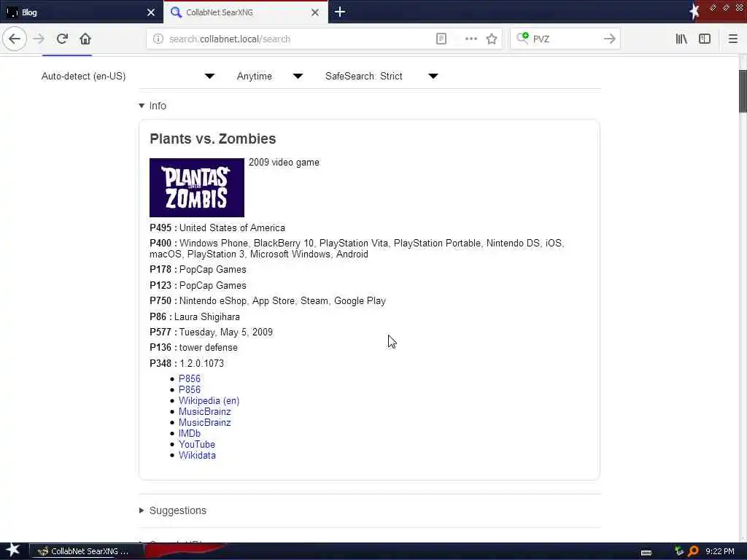
Task: Open the first P856 link
Action: click(189, 378)
